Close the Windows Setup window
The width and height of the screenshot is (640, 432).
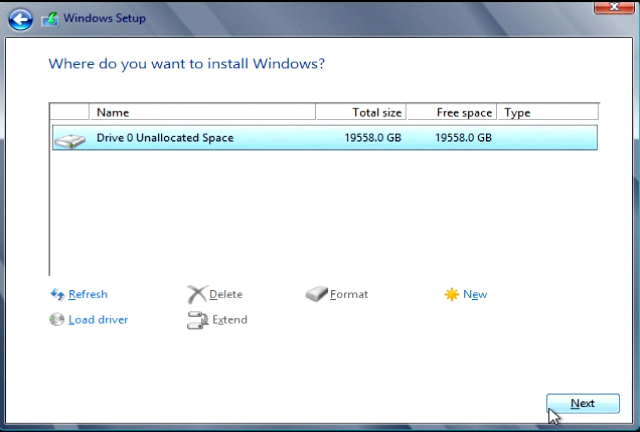tap(614, 7)
